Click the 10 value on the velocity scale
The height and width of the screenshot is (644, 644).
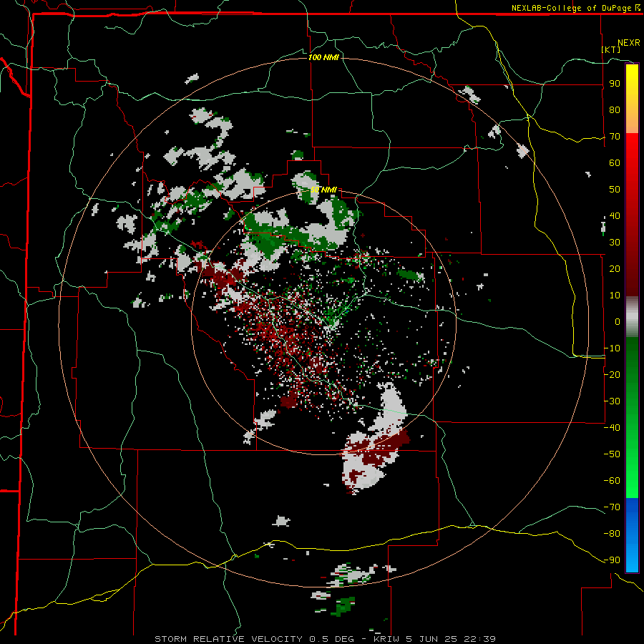click(x=615, y=296)
